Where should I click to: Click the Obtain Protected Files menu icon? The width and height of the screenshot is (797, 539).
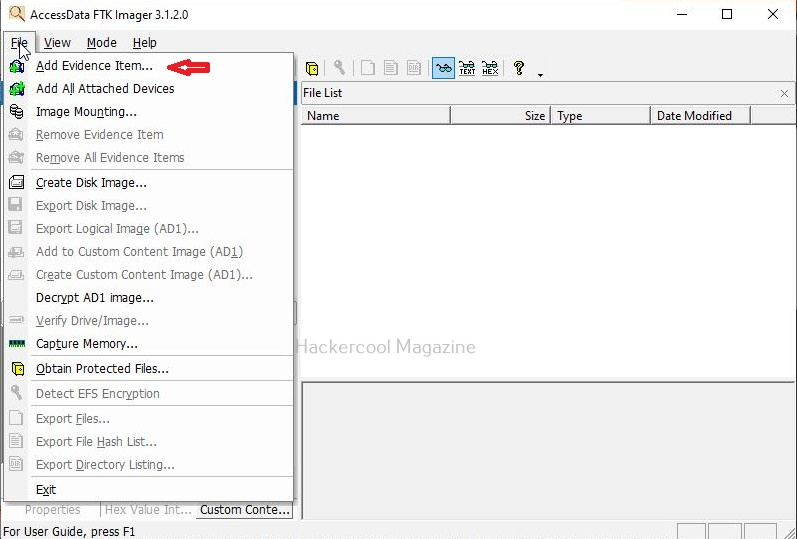(x=16, y=369)
